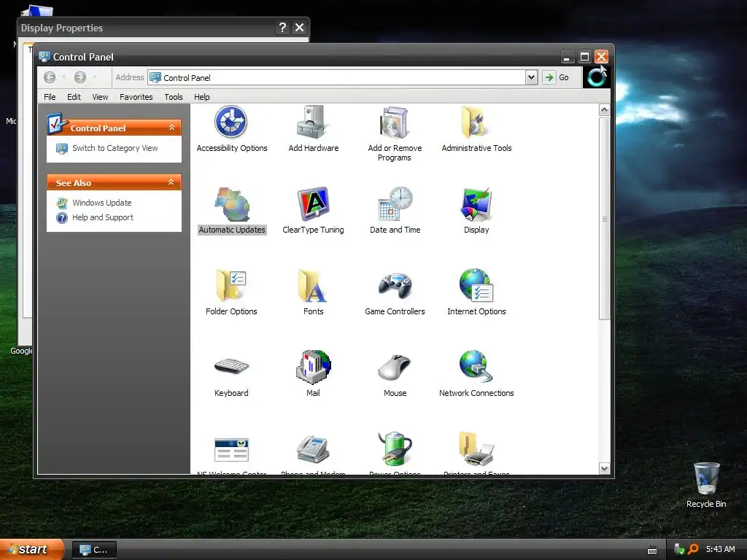Viewport: 747px width, 560px height.
Task: Collapse the Control Panel sidebar section
Action: [x=172, y=128]
